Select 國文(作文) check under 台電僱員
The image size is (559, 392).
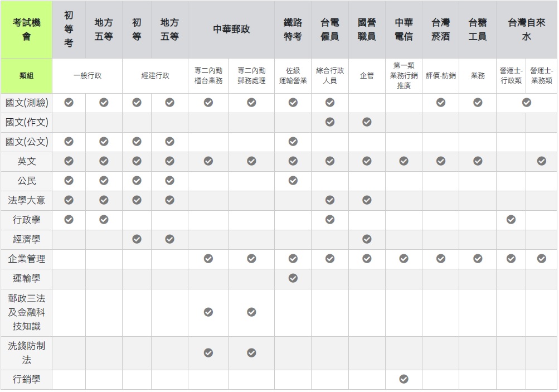(x=330, y=122)
